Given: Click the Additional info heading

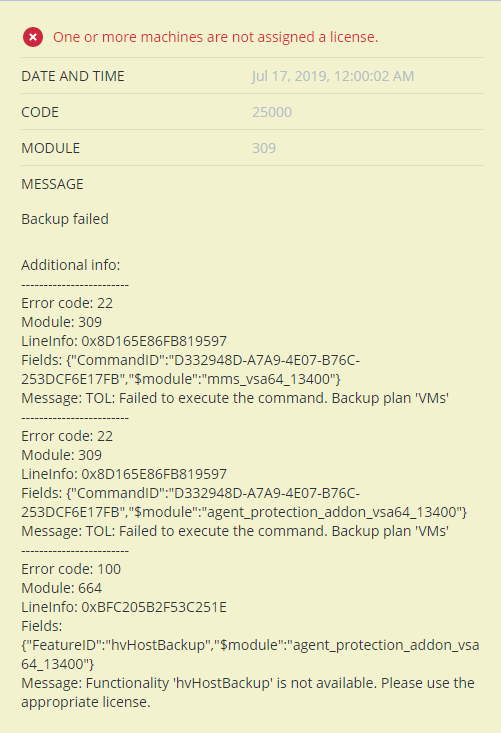Looking at the screenshot, I should 71,265.
